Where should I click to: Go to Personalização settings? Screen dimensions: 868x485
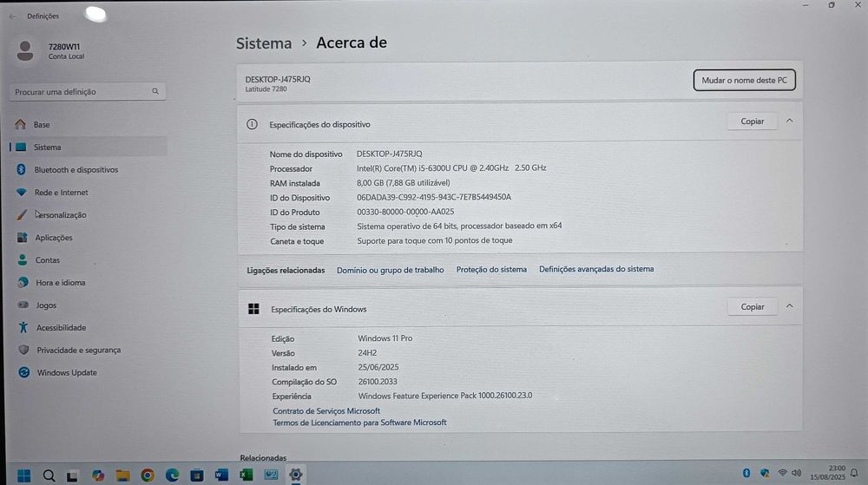point(61,215)
